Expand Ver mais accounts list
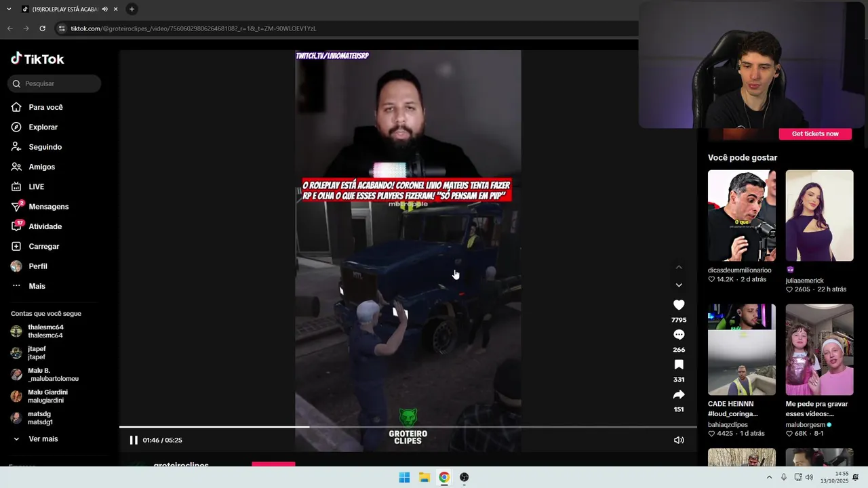The height and width of the screenshot is (488, 868). [35, 439]
